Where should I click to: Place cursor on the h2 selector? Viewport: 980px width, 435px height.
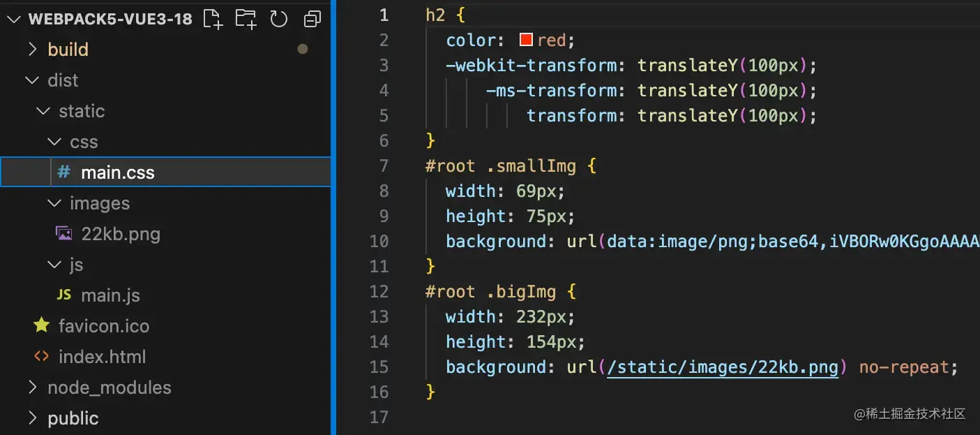(x=435, y=15)
